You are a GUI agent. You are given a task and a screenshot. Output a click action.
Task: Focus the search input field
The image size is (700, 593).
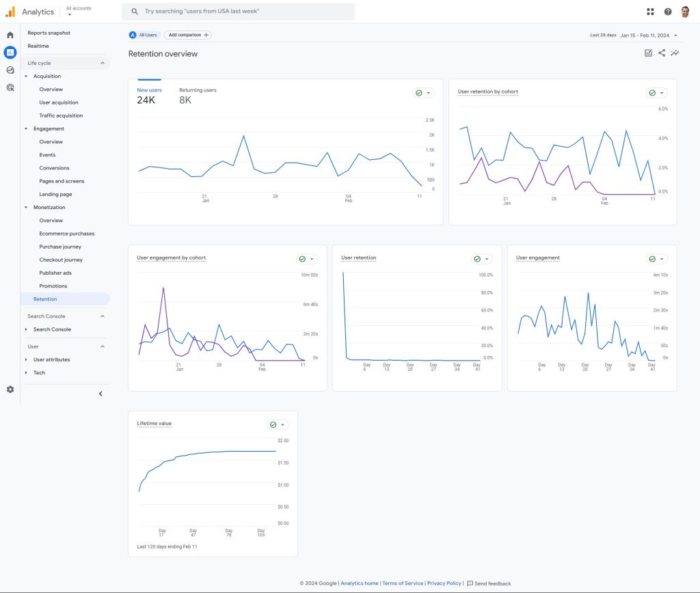pyautogui.click(x=239, y=12)
